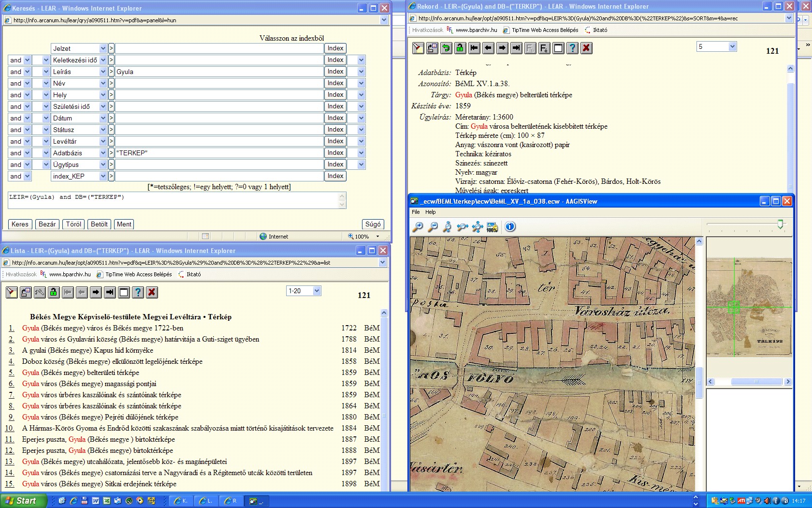Click the green undo arrow in Rekord toolbar
This screenshot has width=812, height=508.
(x=446, y=48)
